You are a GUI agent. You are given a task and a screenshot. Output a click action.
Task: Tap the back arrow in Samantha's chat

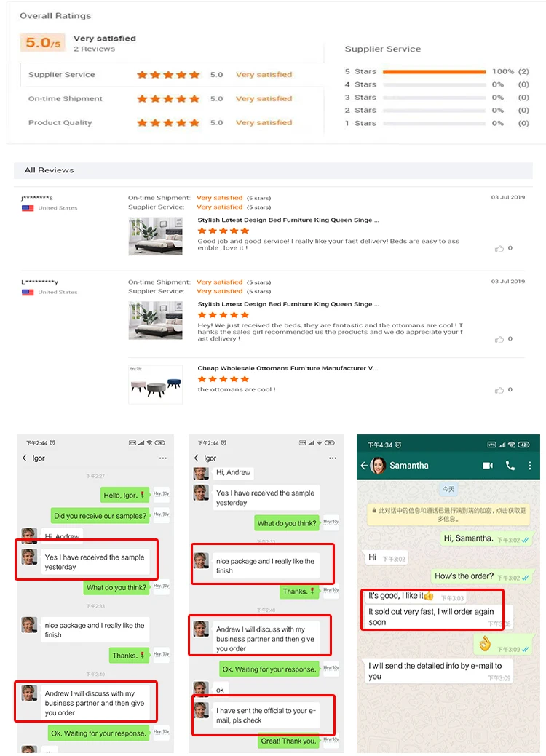pos(364,466)
